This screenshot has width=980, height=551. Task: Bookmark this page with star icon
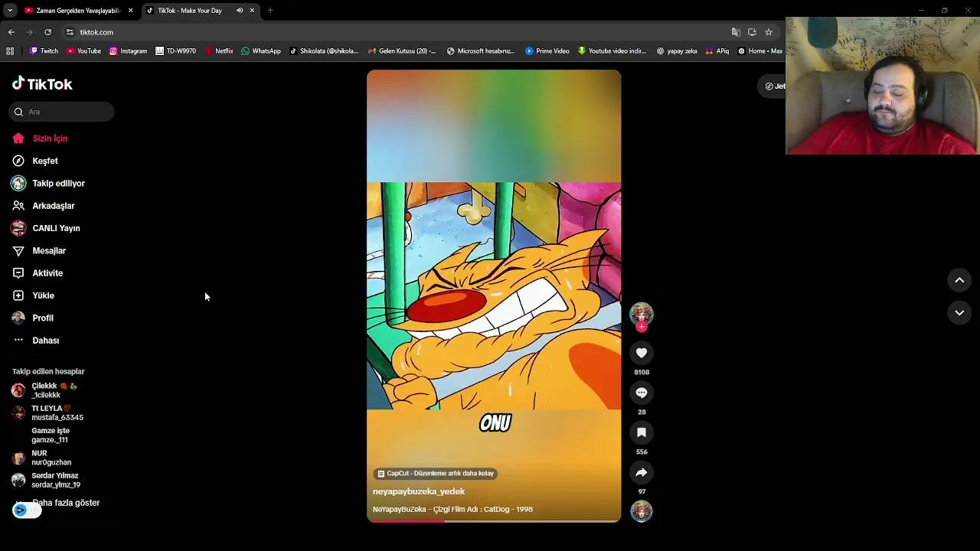click(769, 32)
